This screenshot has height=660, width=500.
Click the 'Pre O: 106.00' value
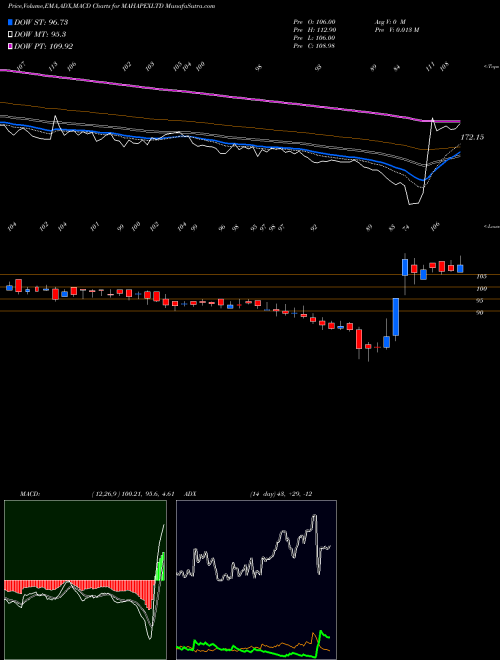point(314,22)
